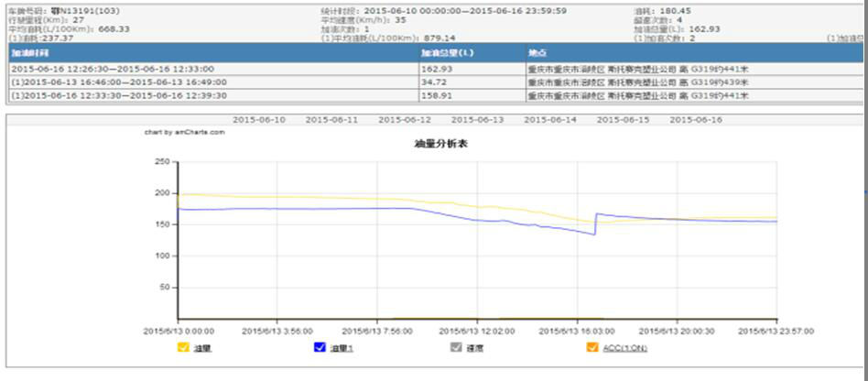Select the 2015-06-14 date tab
This screenshot has width=868, height=381.
pos(550,120)
